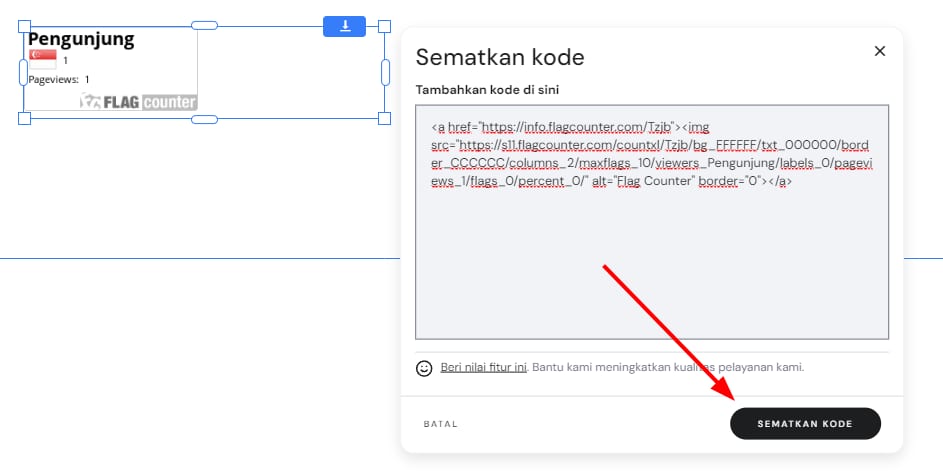Click the left-side pill resize handle

[x=24, y=72]
